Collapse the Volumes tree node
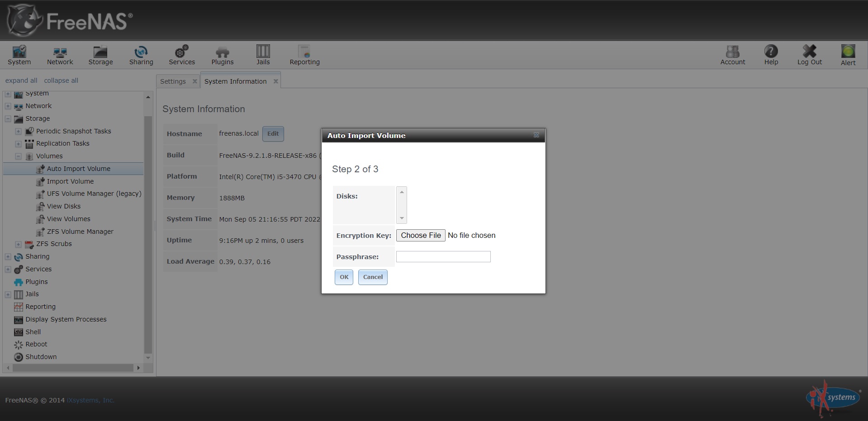This screenshot has height=421, width=868. (18, 156)
